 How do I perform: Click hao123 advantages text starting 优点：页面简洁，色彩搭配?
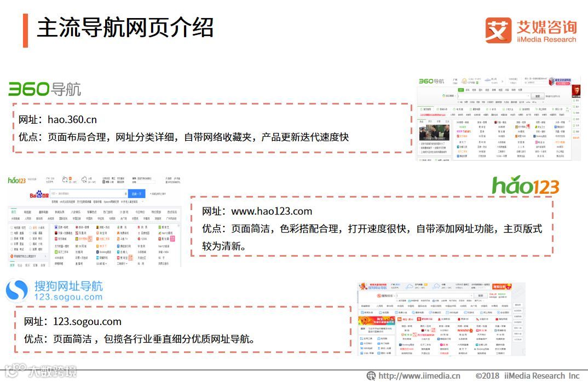(x=372, y=238)
